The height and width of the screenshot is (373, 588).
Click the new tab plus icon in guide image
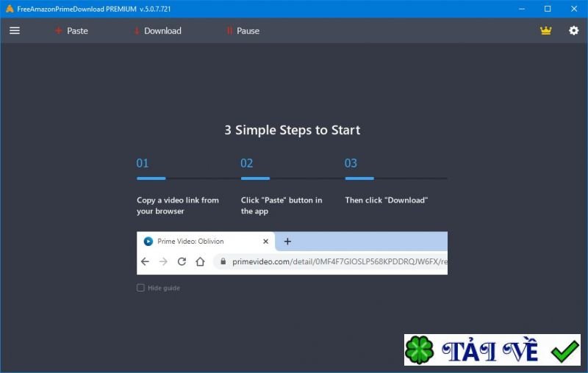(x=287, y=242)
